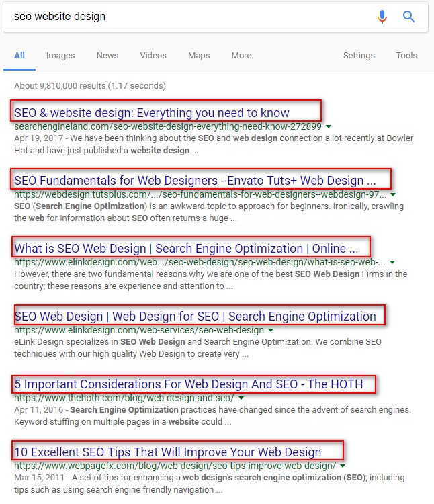Open 'What is SEO Web Design' result
This screenshot has width=434, height=504.
pyautogui.click(x=186, y=248)
